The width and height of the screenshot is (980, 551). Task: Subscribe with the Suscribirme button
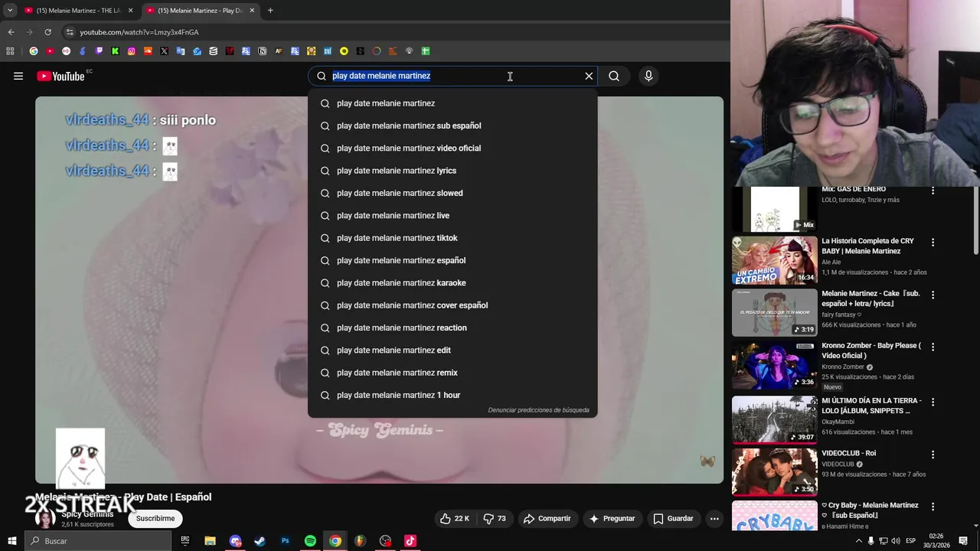pos(155,518)
